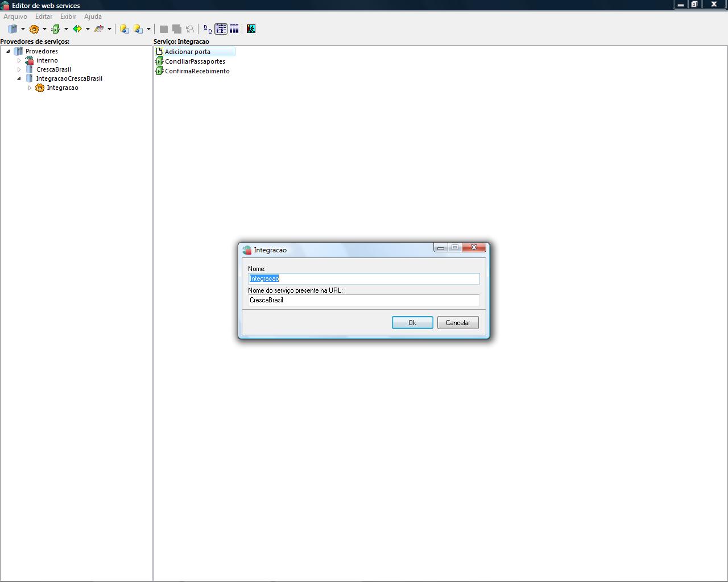Select the Integracao service label in tree
This screenshot has width=728, height=582.
click(63, 88)
